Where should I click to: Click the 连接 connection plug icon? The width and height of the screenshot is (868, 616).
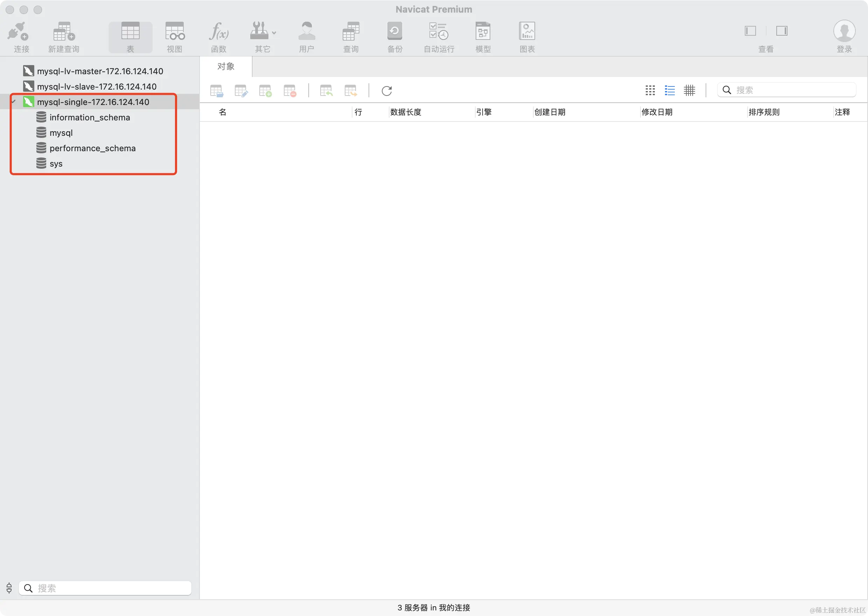click(17, 31)
